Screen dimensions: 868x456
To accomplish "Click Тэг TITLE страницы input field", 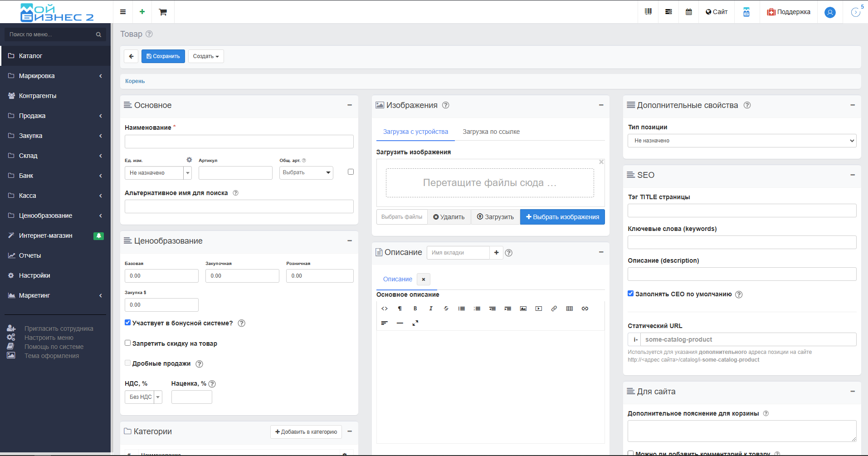I will pyautogui.click(x=742, y=211).
